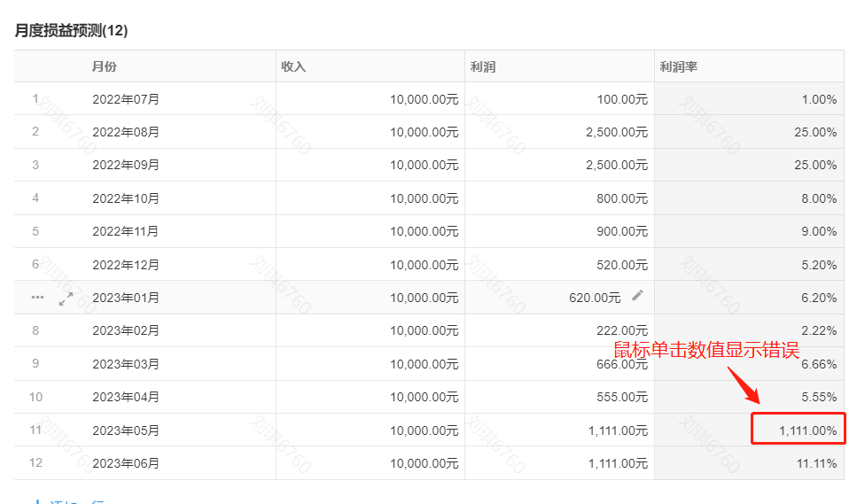Click the 2023年03月 month cell

tap(126, 364)
